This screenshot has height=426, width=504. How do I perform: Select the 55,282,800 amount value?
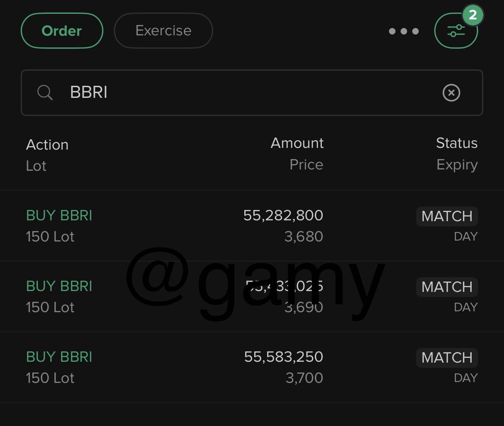point(283,215)
